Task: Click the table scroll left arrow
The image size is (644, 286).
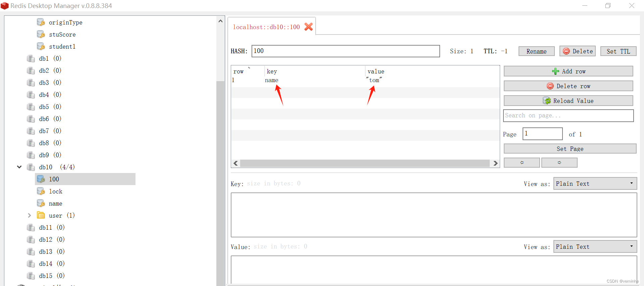Action: tap(235, 163)
